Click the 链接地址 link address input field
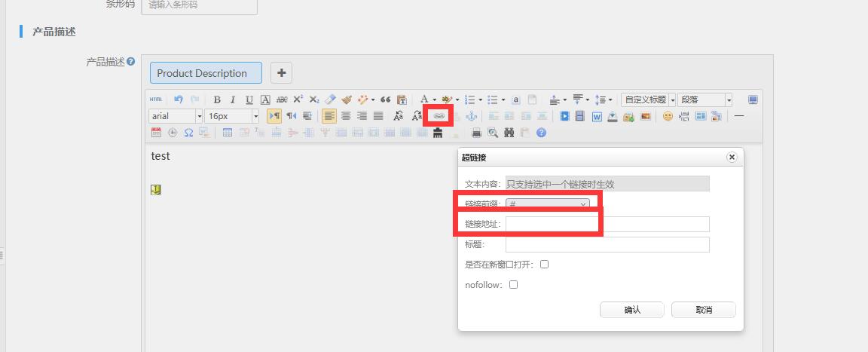Image resolution: width=868 pixels, height=352 pixels. point(607,224)
